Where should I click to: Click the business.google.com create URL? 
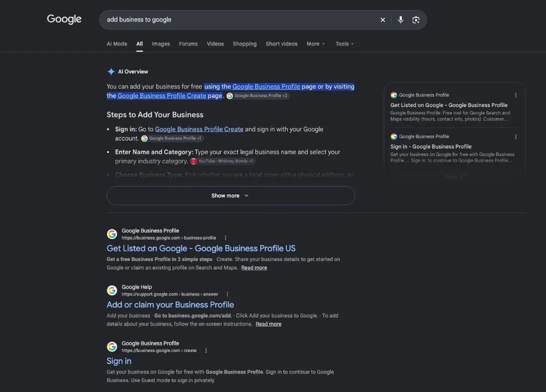159,350
